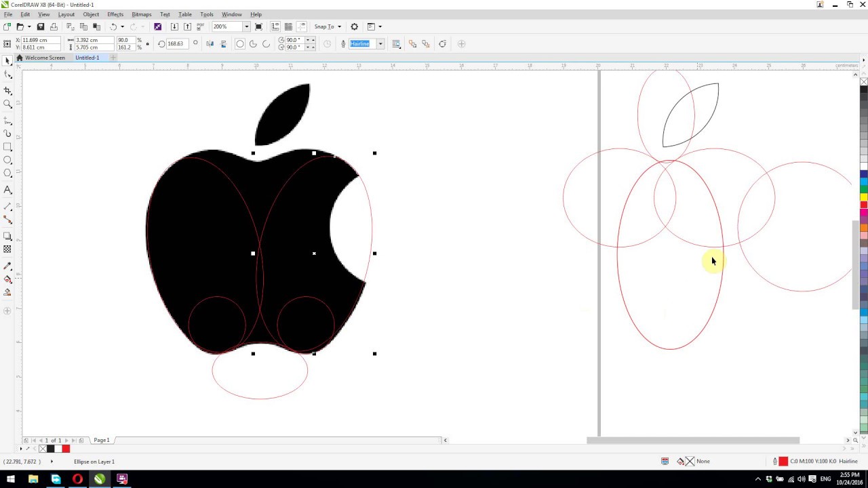Select the Zoom magnifier tool
Viewport: 868px width, 488px height.
[x=7, y=104]
